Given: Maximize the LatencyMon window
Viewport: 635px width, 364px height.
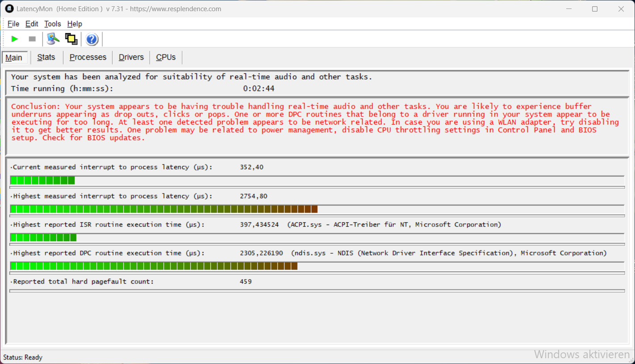Looking at the screenshot, I should (595, 9).
